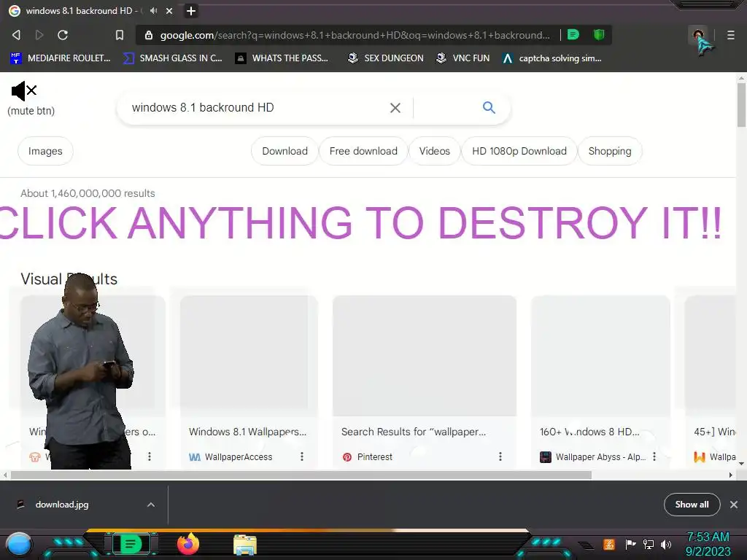
Task: Reload the page with refresh icon
Action: [63, 35]
